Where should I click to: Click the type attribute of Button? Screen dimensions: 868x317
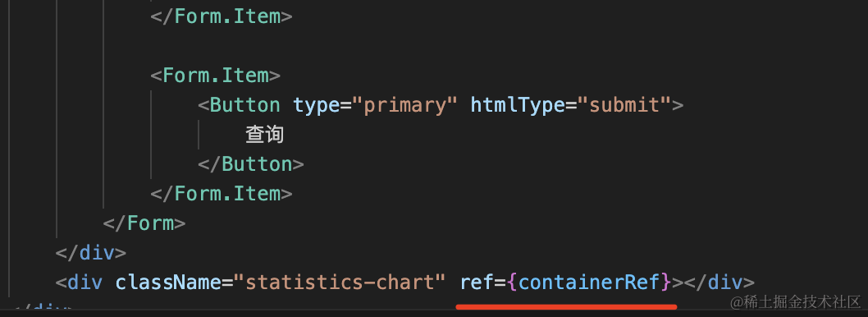[317, 105]
